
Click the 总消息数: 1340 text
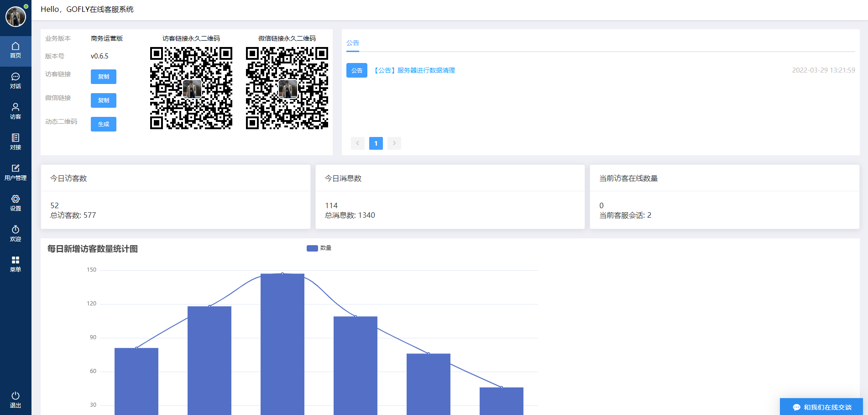350,215
